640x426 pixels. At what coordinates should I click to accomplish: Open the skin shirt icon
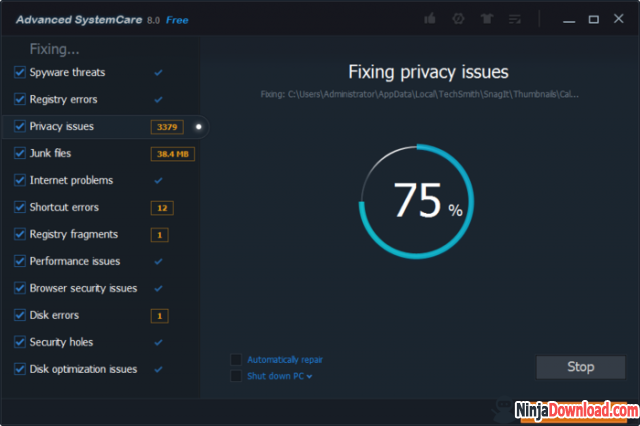point(487,19)
